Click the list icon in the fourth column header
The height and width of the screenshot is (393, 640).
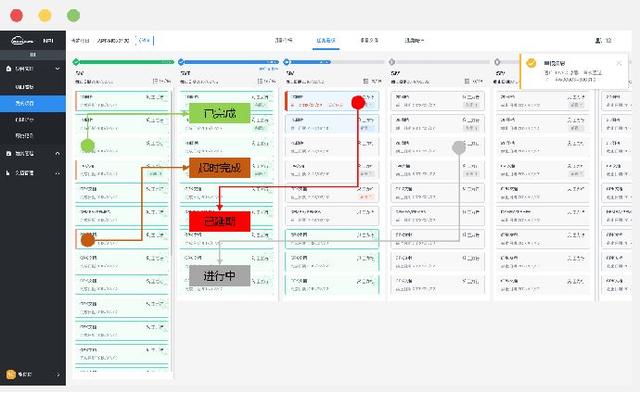pyautogui.click(x=467, y=81)
